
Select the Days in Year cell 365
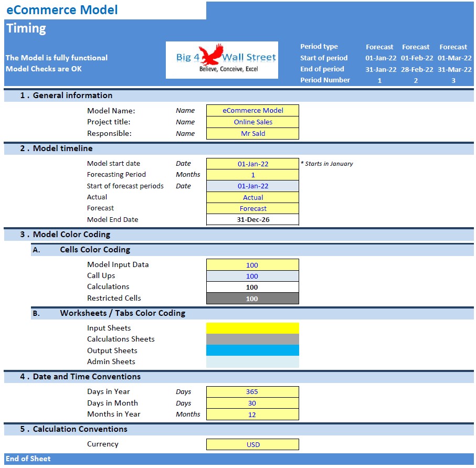tap(252, 392)
